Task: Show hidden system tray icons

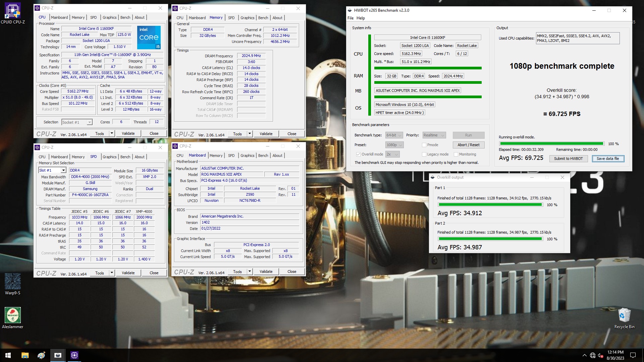Action: tap(584, 355)
